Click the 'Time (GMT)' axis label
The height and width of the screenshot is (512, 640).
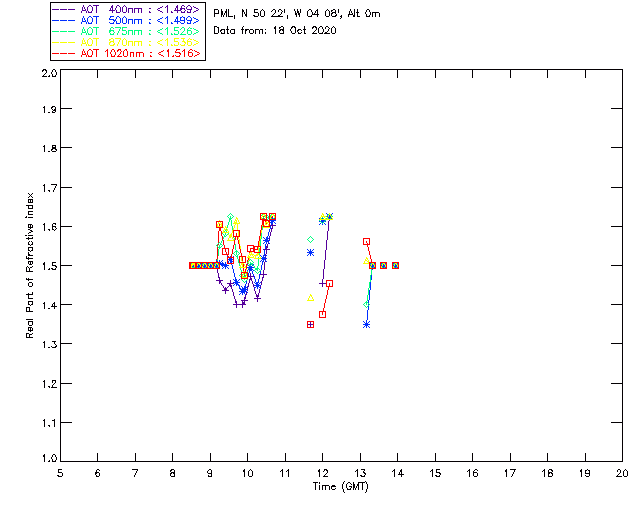(x=340, y=487)
